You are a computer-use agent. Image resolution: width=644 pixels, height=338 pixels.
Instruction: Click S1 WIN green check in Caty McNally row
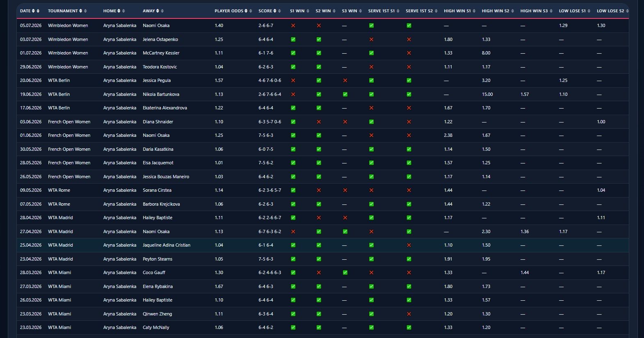[293, 327]
